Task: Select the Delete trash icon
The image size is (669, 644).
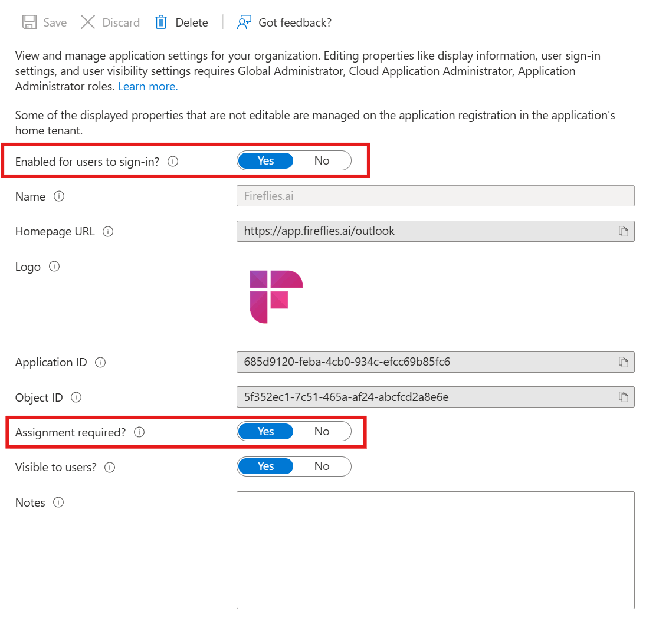Action: pos(160,22)
